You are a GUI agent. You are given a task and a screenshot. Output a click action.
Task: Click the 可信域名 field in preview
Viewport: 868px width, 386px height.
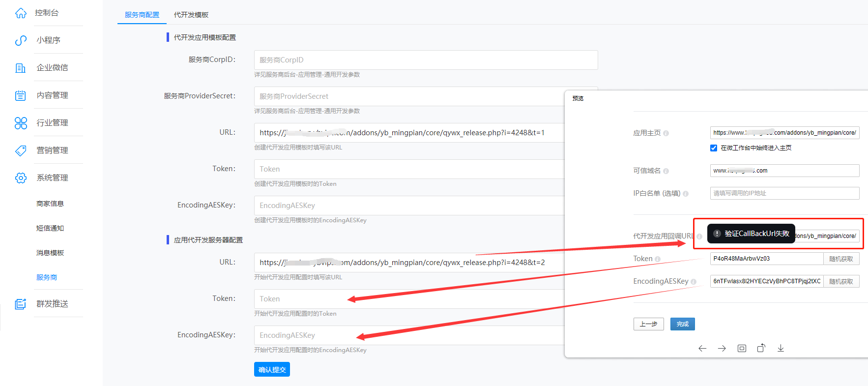785,171
